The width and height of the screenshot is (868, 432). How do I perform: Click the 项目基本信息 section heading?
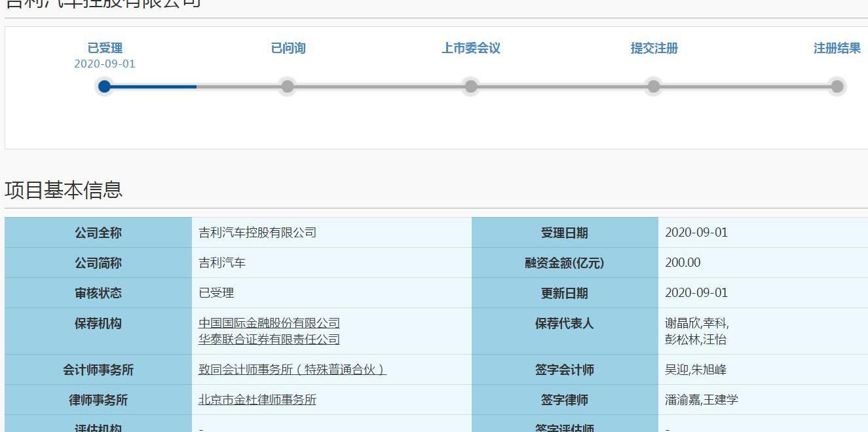click(64, 189)
